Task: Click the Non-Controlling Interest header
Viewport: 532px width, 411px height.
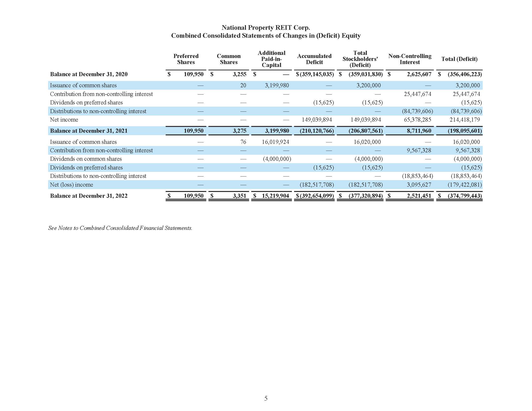Action: click(410, 59)
